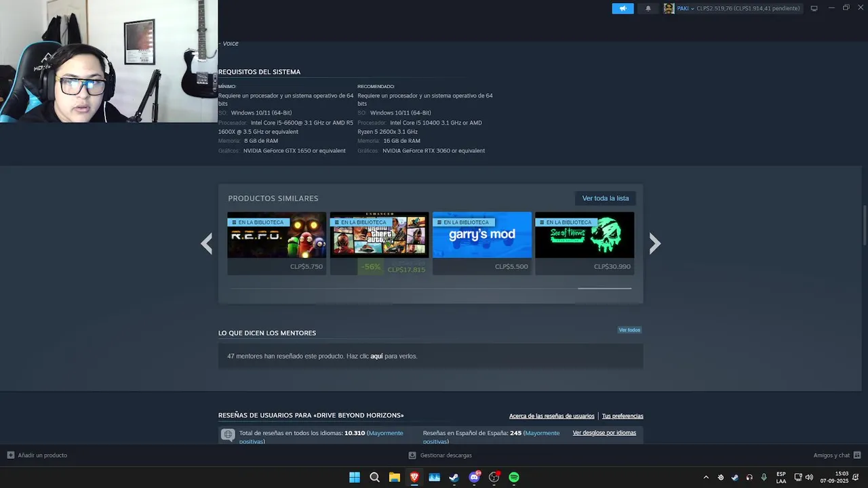Click the Ver toda la lista button
This screenshot has height=488, width=868.
point(606,198)
